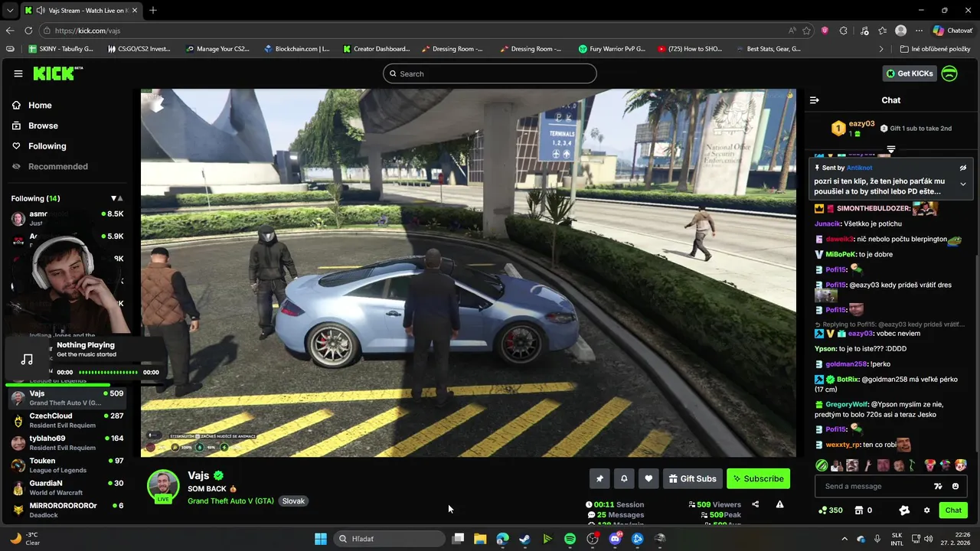The height and width of the screenshot is (551, 980).
Task: Collapse the chat panel arrow icon
Action: (x=815, y=100)
